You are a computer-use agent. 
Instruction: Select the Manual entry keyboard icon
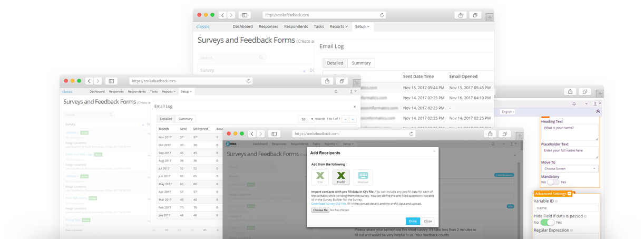click(x=363, y=177)
